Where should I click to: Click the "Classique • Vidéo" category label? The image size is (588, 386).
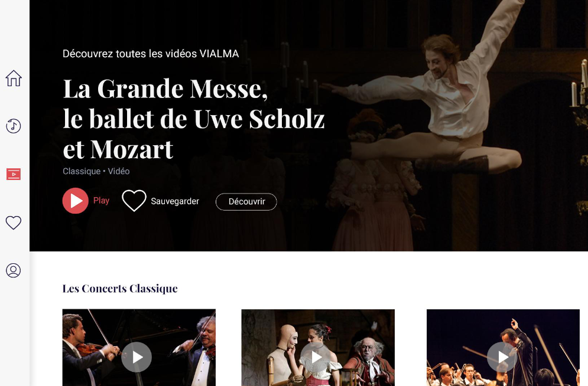coord(96,172)
